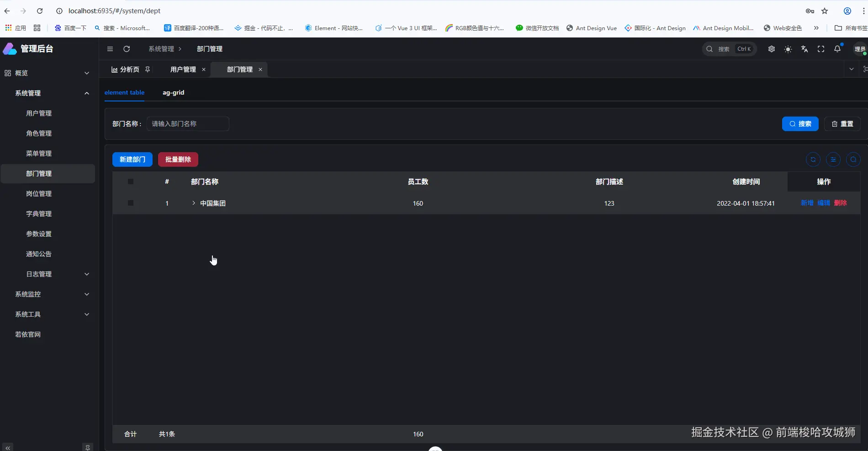Open notifications via the bell icon
Image resolution: width=868 pixels, height=451 pixels.
[837, 49]
